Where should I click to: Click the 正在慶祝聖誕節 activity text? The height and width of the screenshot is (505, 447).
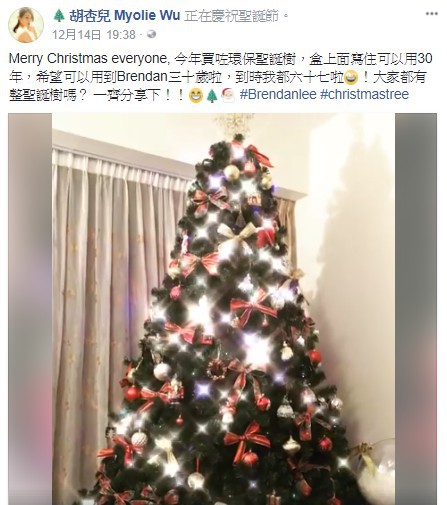coord(232,16)
